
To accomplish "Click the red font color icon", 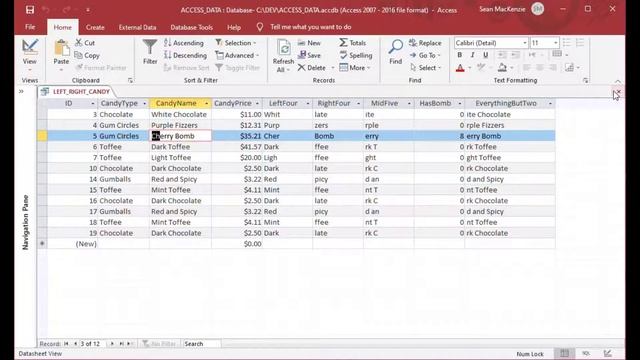I will (x=460, y=68).
